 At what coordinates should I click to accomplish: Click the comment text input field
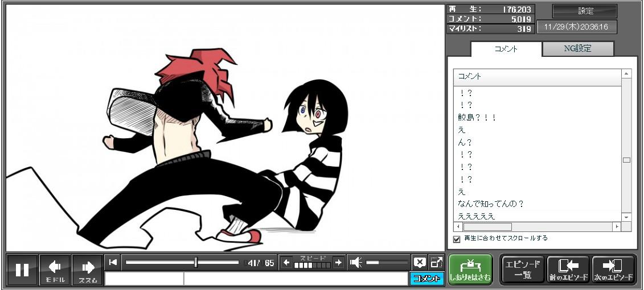point(295,279)
